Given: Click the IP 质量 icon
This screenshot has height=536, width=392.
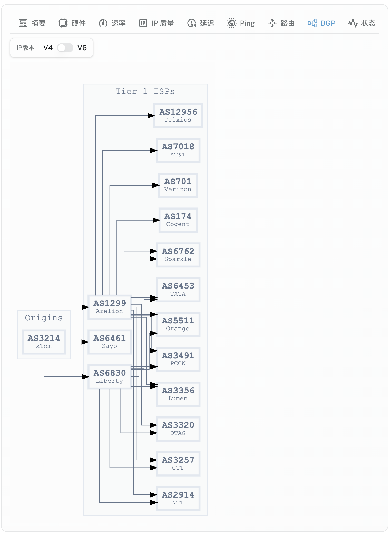Looking at the screenshot, I should click(143, 23).
